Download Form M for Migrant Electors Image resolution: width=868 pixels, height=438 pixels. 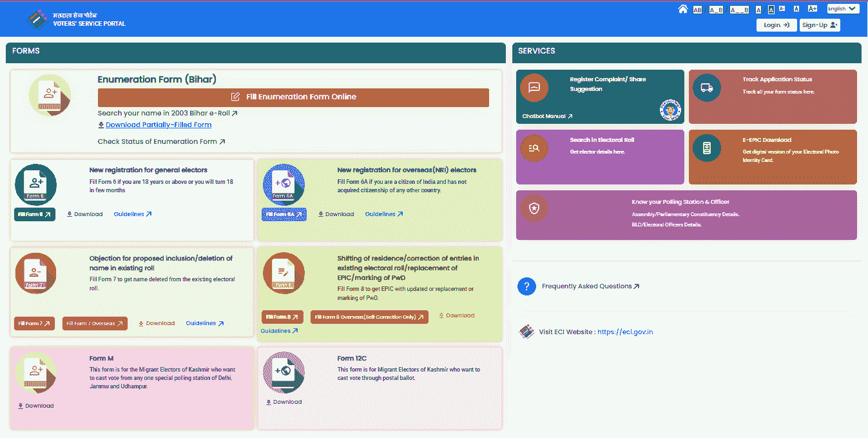point(35,406)
